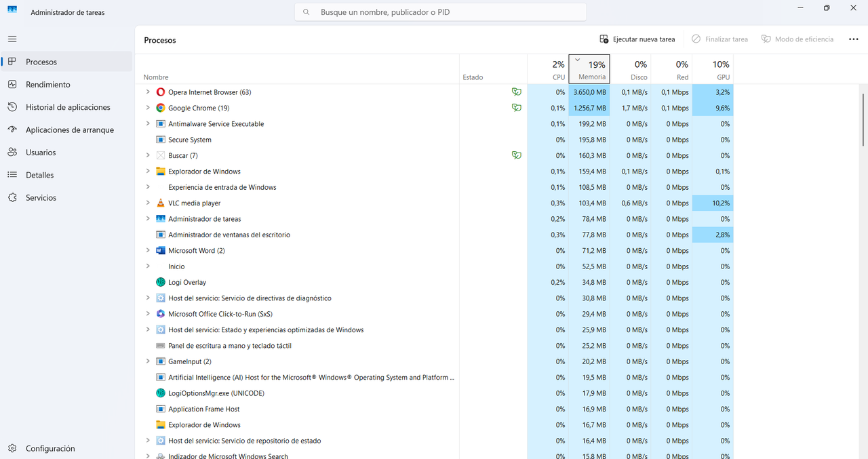Image resolution: width=868 pixels, height=459 pixels.
Task: Expand the Opera Internet Browser process group
Action: 148,92
